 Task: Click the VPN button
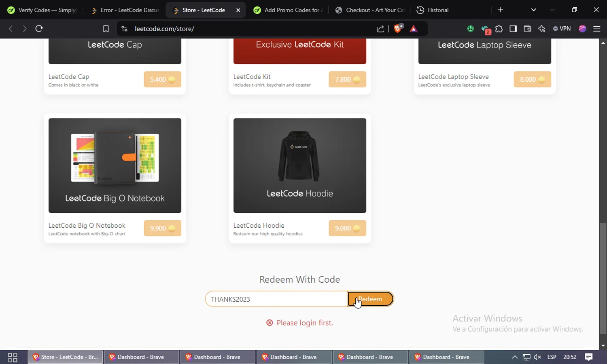562,29
